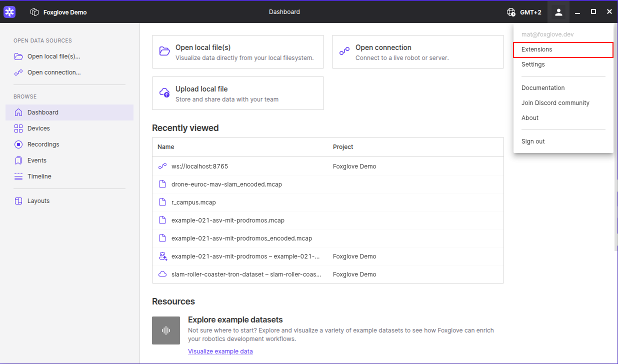The image size is (618, 364).
Task: Open the ws://localhost:8765 recent connection
Action: [x=199, y=166]
